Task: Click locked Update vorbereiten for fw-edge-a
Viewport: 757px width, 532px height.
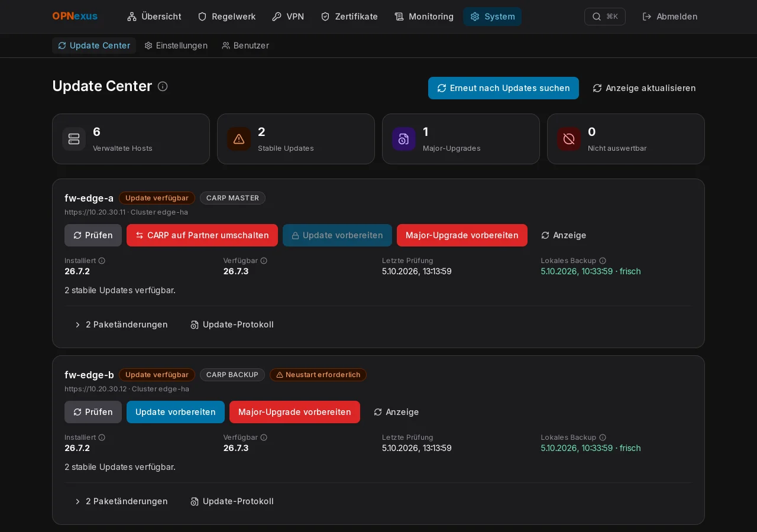Action: pyautogui.click(x=337, y=235)
